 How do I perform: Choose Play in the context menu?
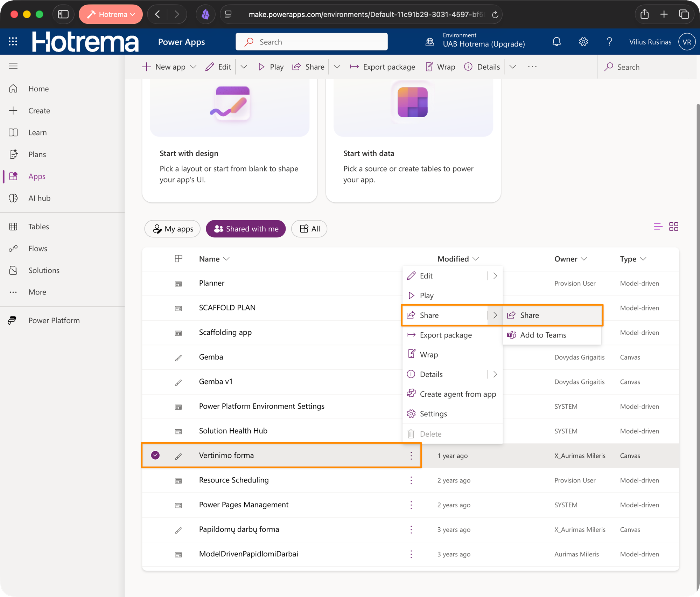point(452,296)
